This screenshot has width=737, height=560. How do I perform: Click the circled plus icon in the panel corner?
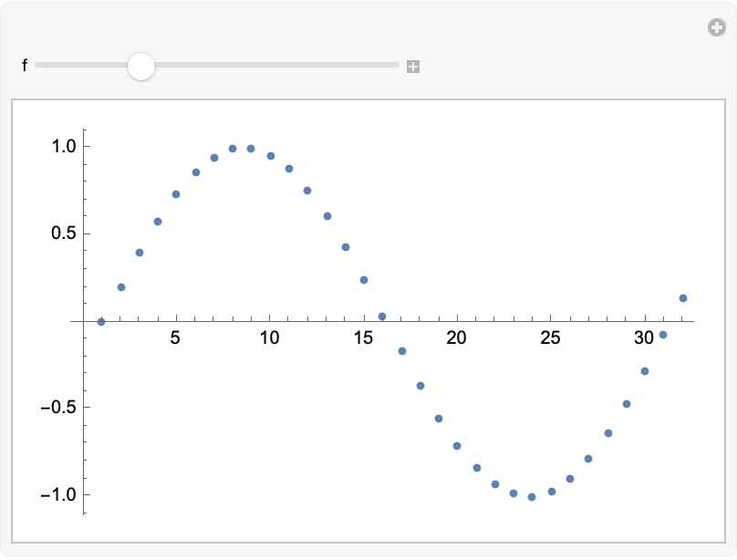717,28
